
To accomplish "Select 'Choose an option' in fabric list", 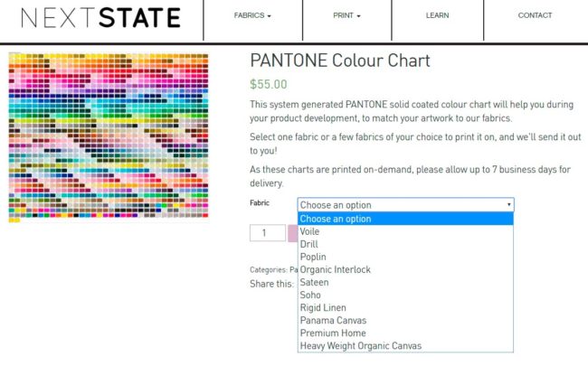I will [x=336, y=219].
